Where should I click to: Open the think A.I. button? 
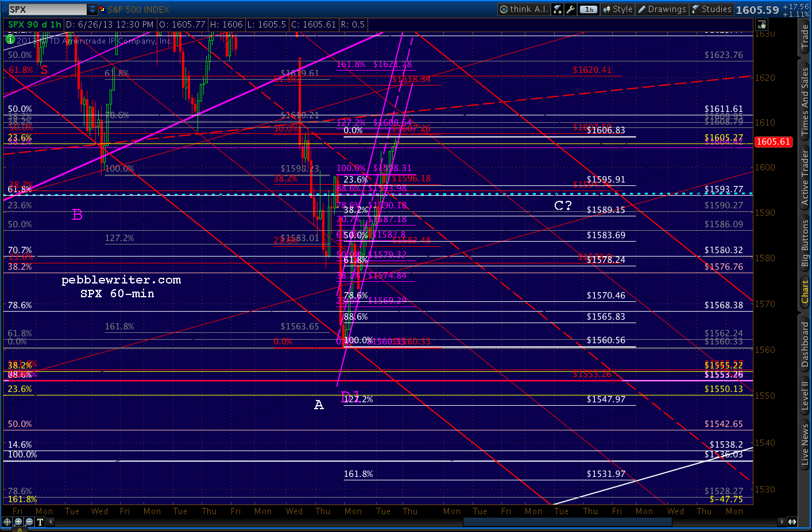click(x=523, y=9)
